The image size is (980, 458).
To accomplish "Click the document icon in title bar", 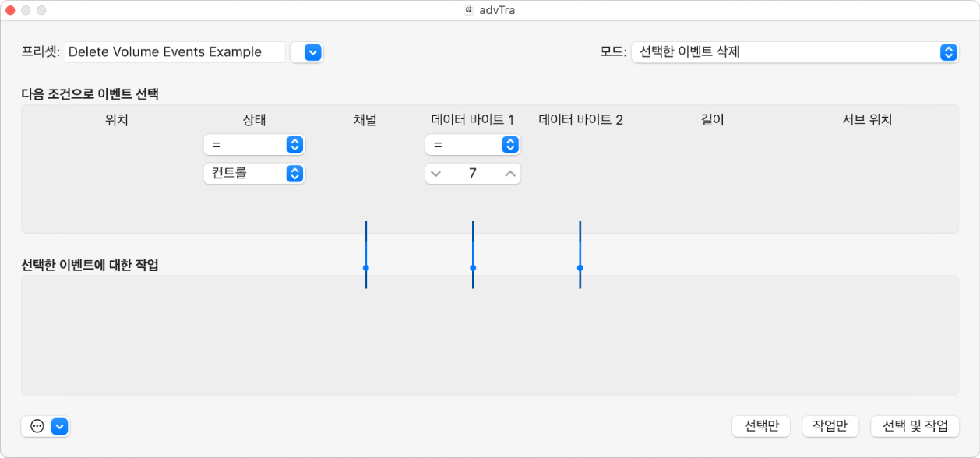I will [468, 10].
